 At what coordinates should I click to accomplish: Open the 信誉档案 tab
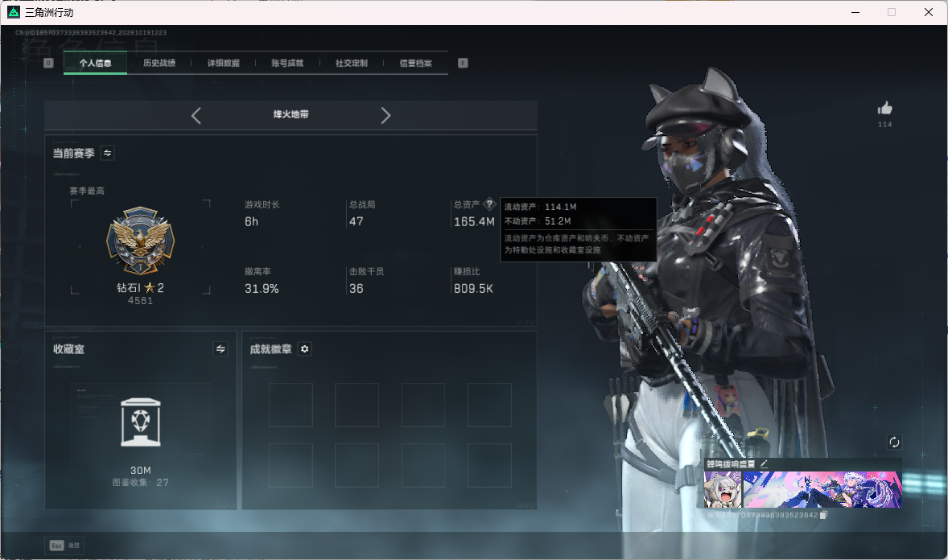(415, 63)
